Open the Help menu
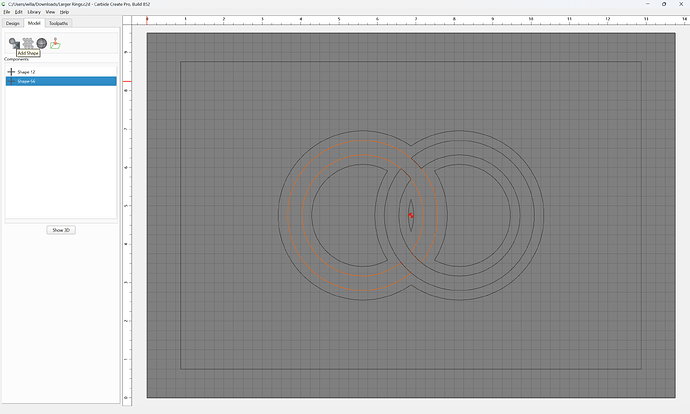 [x=64, y=12]
